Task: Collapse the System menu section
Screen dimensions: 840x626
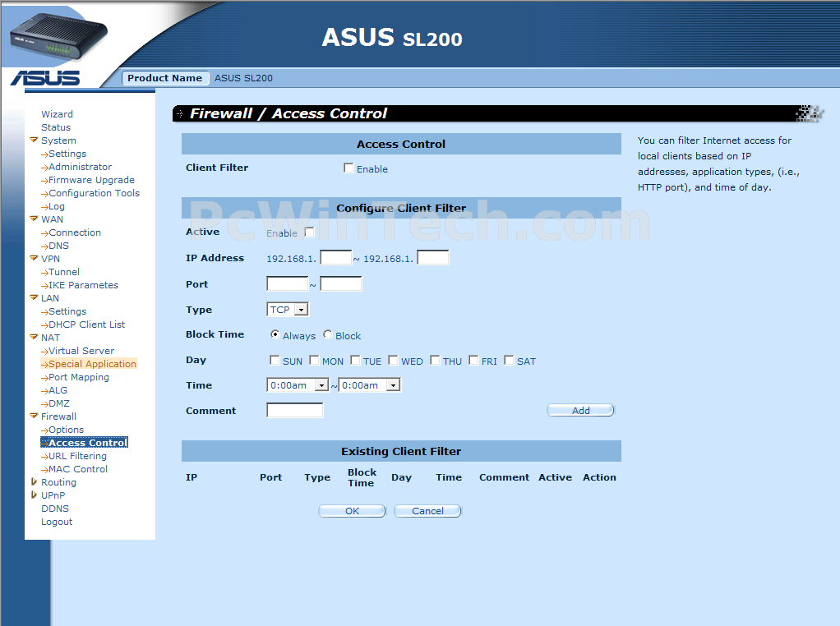Action: point(34,140)
